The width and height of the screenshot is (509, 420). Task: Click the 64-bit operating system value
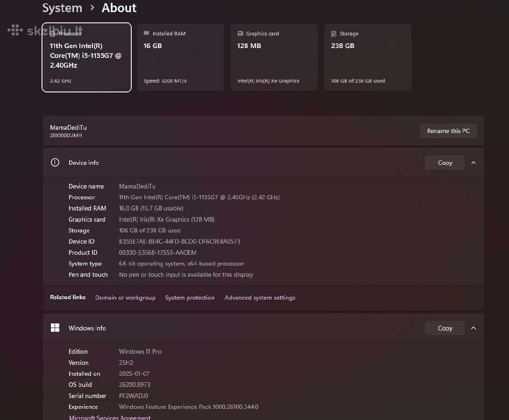coord(181,263)
